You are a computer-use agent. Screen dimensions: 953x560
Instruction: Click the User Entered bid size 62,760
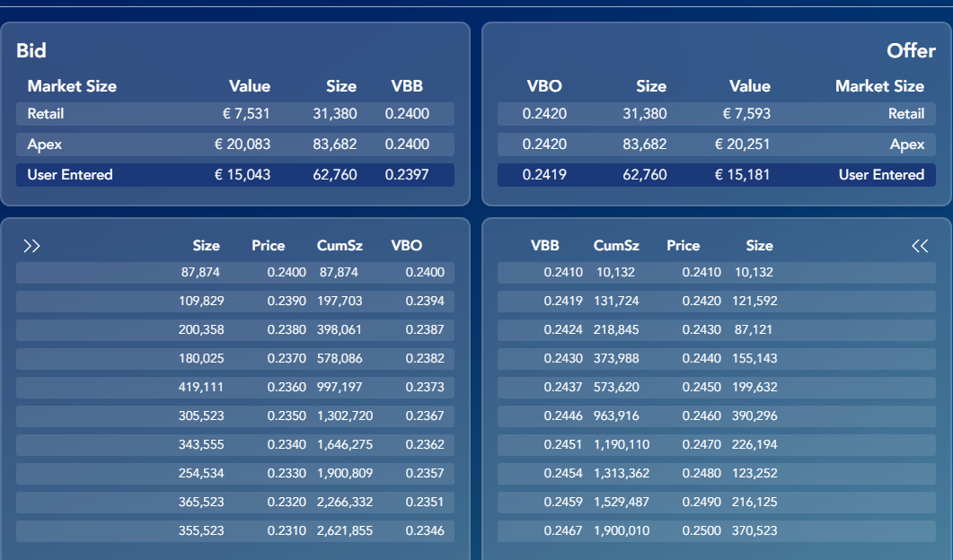(x=335, y=175)
